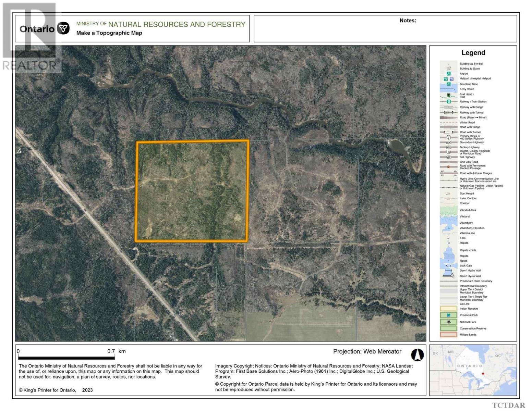Click the Railway Train Station legend icon

tap(448, 102)
